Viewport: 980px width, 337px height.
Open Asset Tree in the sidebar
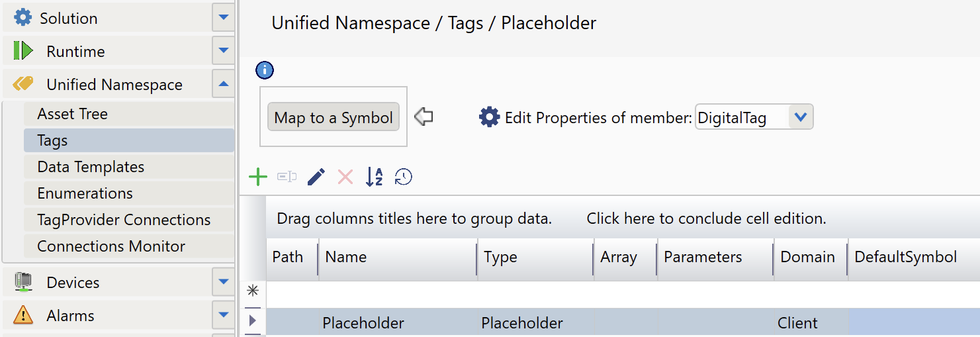[72, 114]
